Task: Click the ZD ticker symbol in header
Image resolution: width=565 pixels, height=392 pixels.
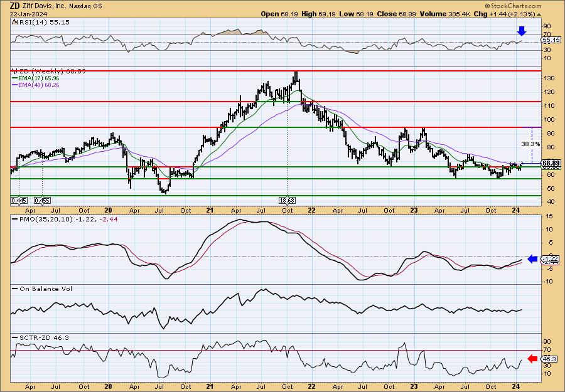Action: [x=15, y=6]
